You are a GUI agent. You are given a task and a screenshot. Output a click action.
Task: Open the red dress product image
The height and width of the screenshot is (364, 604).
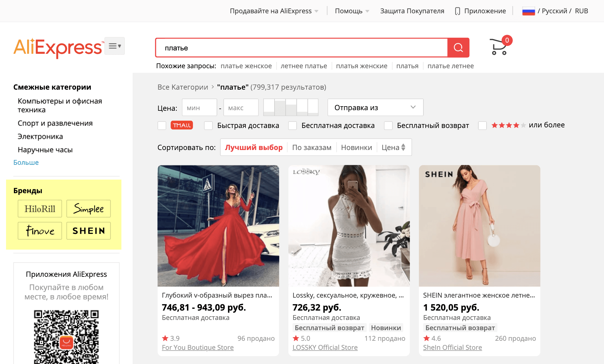(218, 226)
